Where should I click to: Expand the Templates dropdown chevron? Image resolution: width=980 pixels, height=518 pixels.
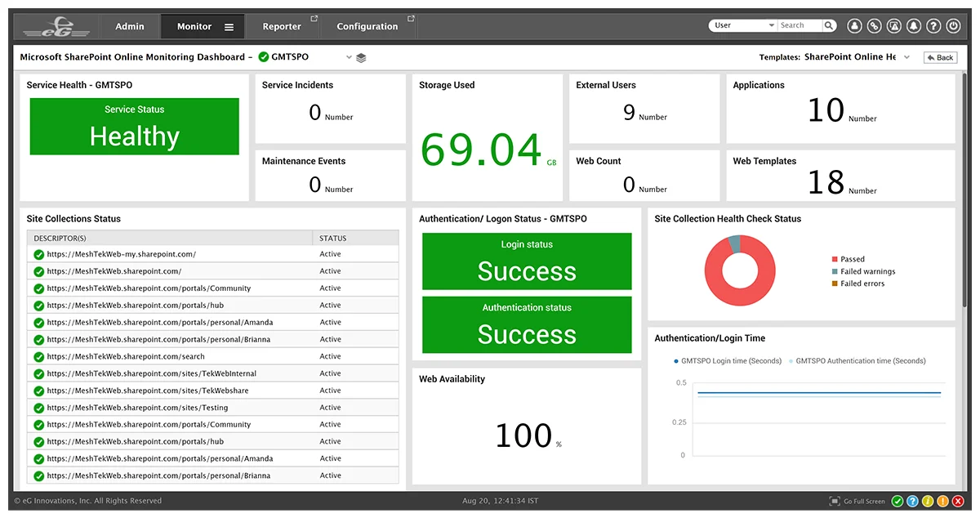(x=906, y=57)
